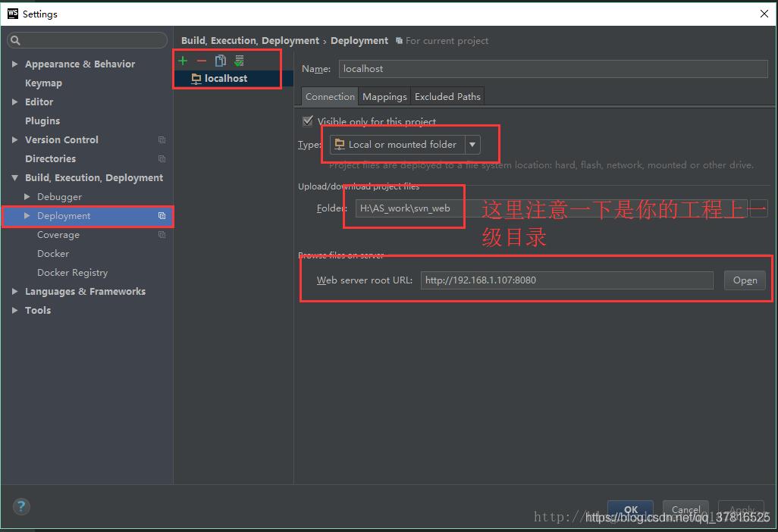Click the Cancel button
The width and height of the screenshot is (778, 532).
[x=685, y=510]
